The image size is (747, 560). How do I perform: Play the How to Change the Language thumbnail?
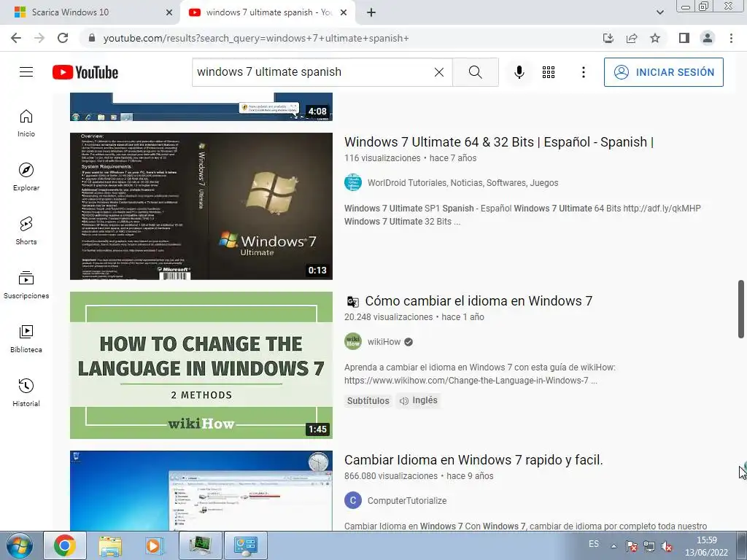[x=201, y=365]
